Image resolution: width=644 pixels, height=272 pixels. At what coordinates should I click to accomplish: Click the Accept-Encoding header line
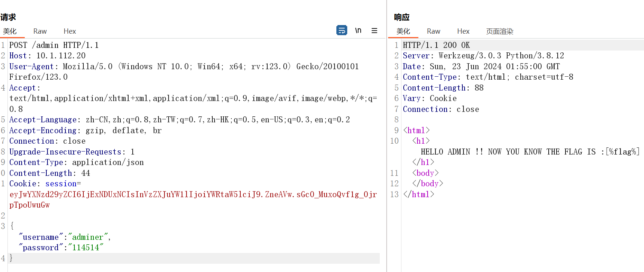[x=86, y=131]
